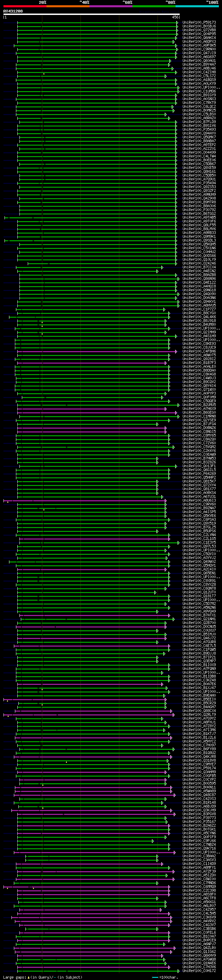Image resolution: width=222 pixels, height=980 pixels.
Task: Click the query end position 456
Action: pyautogui.click(x=175, y=17)
